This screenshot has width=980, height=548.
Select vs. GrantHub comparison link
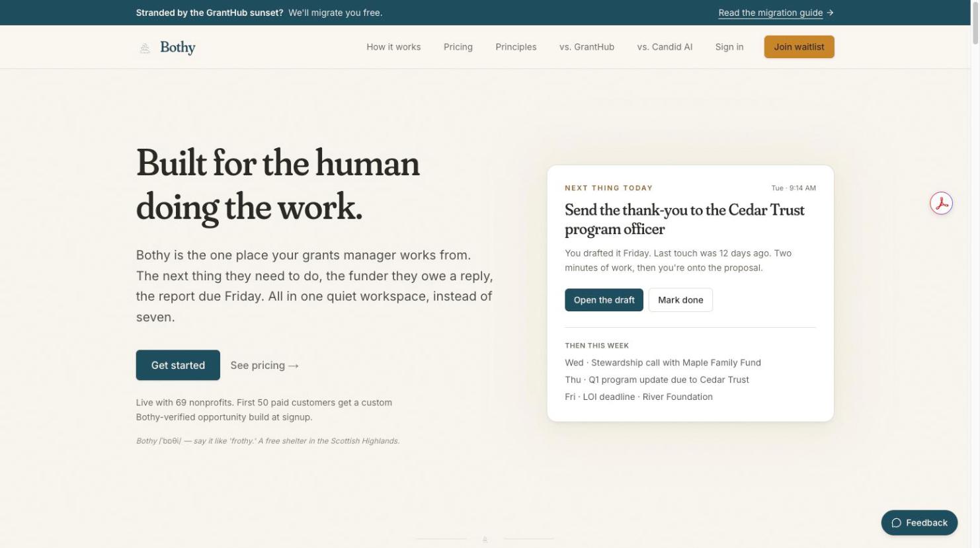[587, 47]
